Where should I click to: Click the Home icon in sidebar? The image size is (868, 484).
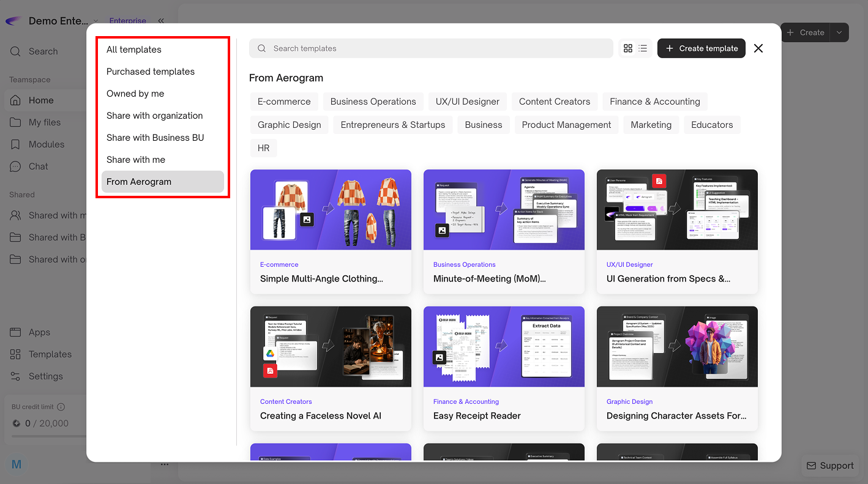pyautogui.click(x=16, y=100)
